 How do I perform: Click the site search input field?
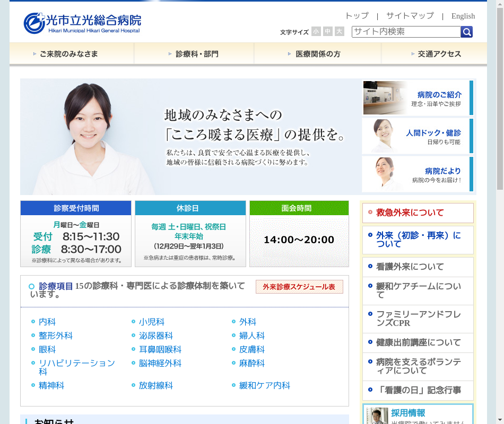click(406, 32)
